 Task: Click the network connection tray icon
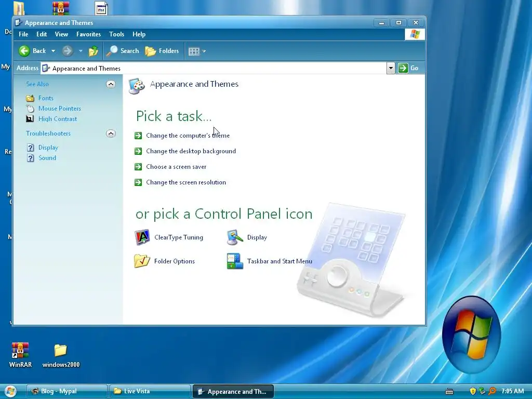pos(482,392)
